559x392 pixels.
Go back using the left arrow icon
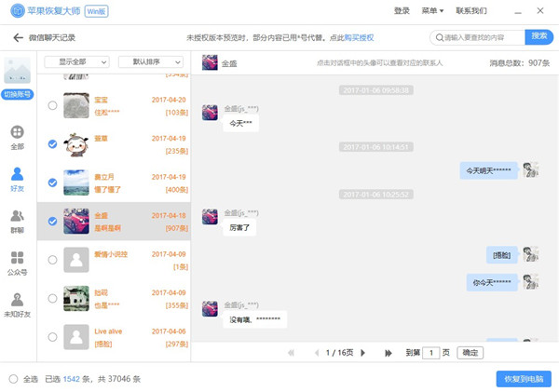point(18,38)
